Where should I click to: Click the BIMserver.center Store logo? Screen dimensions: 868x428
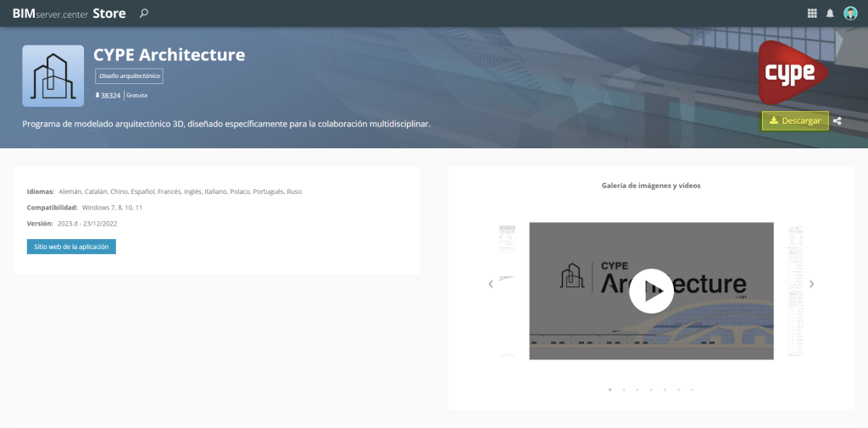69,13
